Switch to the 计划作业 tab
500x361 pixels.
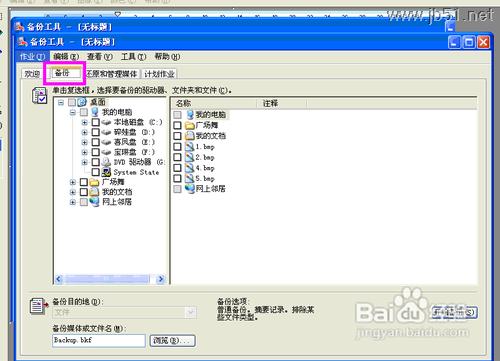pyautogui.click(x=159, y=74)
